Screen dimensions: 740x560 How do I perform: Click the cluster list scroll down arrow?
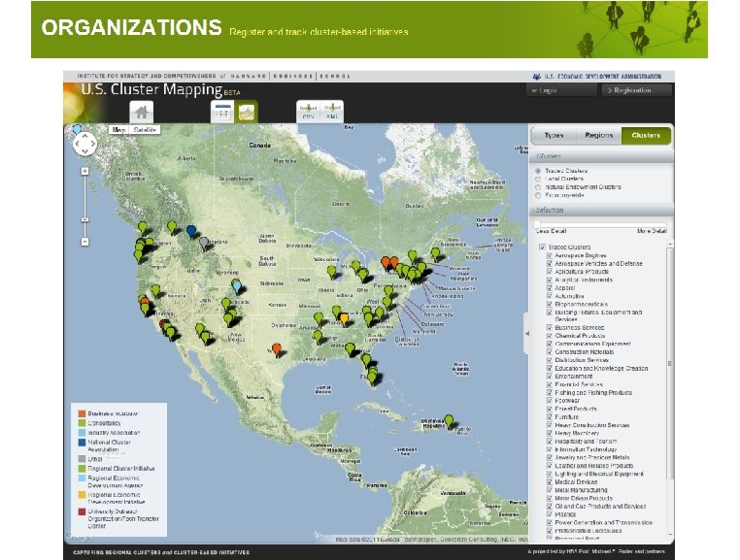coord(670,535)
